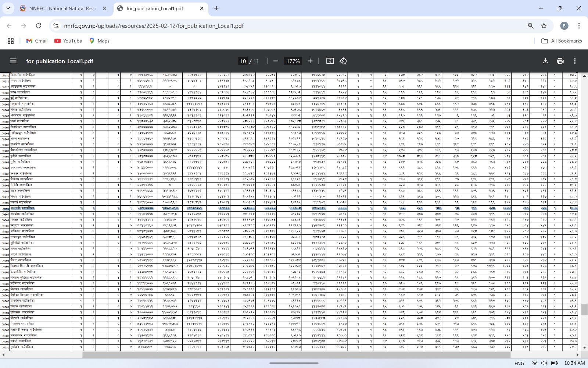Print the PDF document

click(x=560, y=61)
